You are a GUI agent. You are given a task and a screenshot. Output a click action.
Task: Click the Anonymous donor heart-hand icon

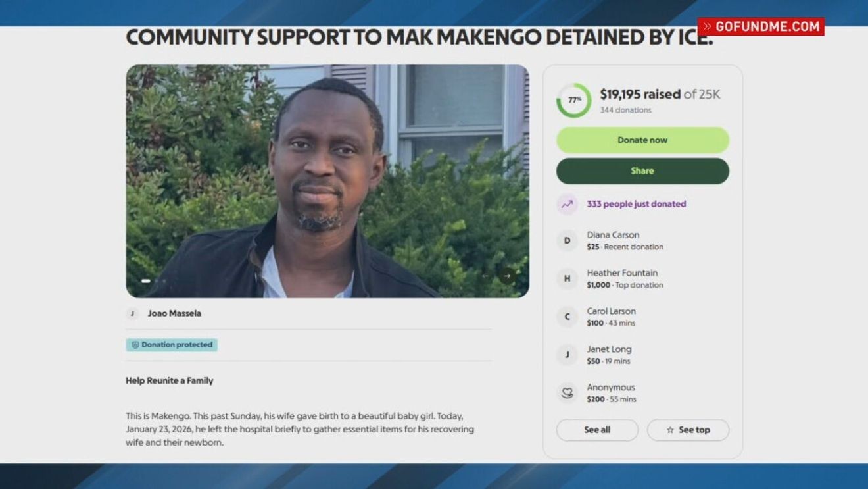coord(567,393)
